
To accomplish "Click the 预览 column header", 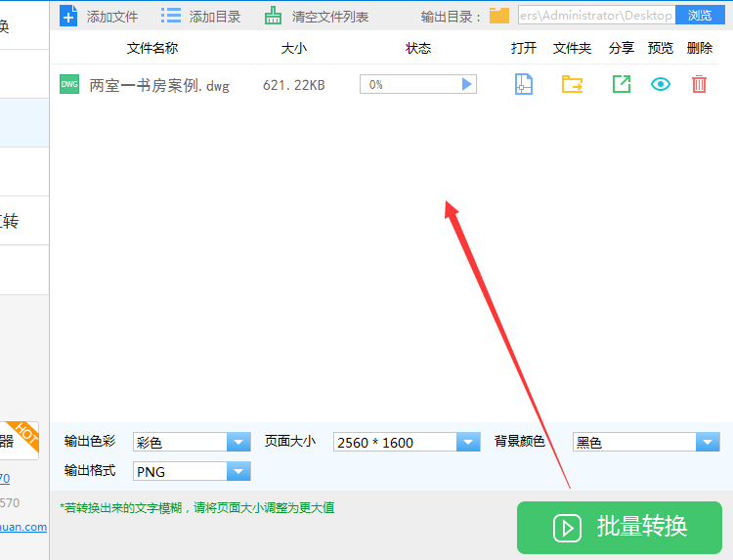I will [661, 48].
